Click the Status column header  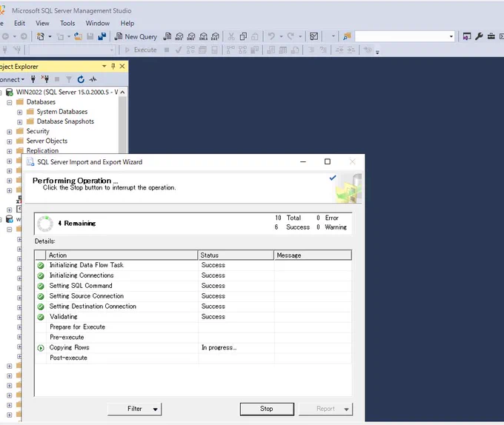(236, 255)
